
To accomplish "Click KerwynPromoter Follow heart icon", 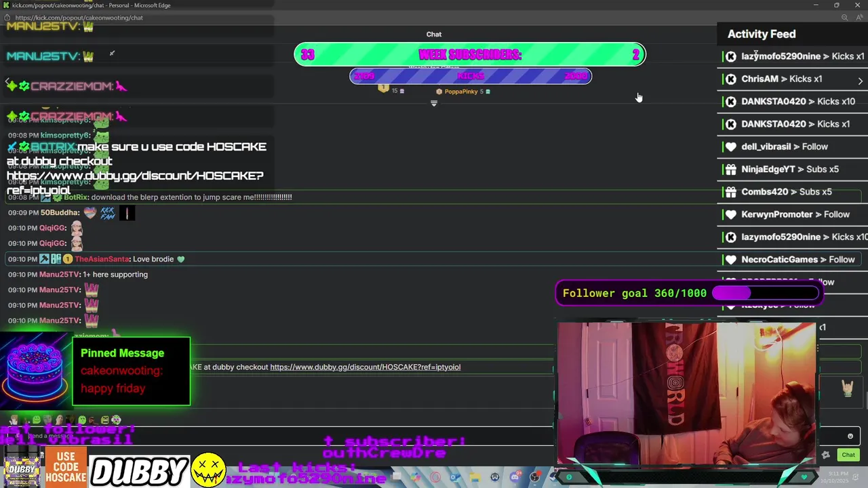I will tap(730, 214).
